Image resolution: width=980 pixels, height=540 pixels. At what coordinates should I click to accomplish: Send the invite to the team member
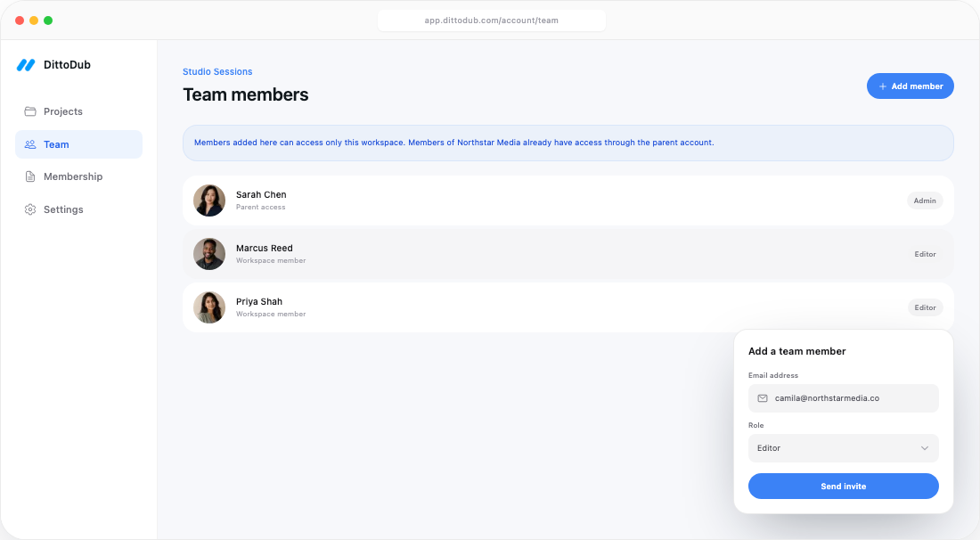tap(843, 487)
